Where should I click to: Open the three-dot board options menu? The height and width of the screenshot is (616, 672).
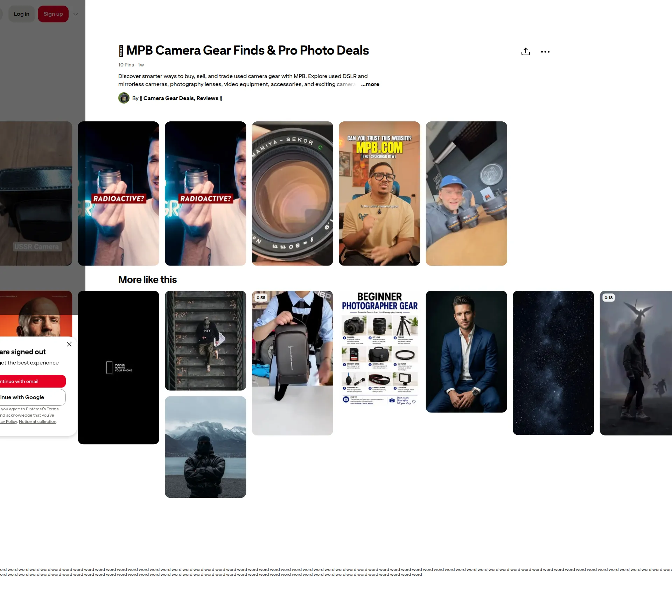pyautogui.click(x=545, y=52)
